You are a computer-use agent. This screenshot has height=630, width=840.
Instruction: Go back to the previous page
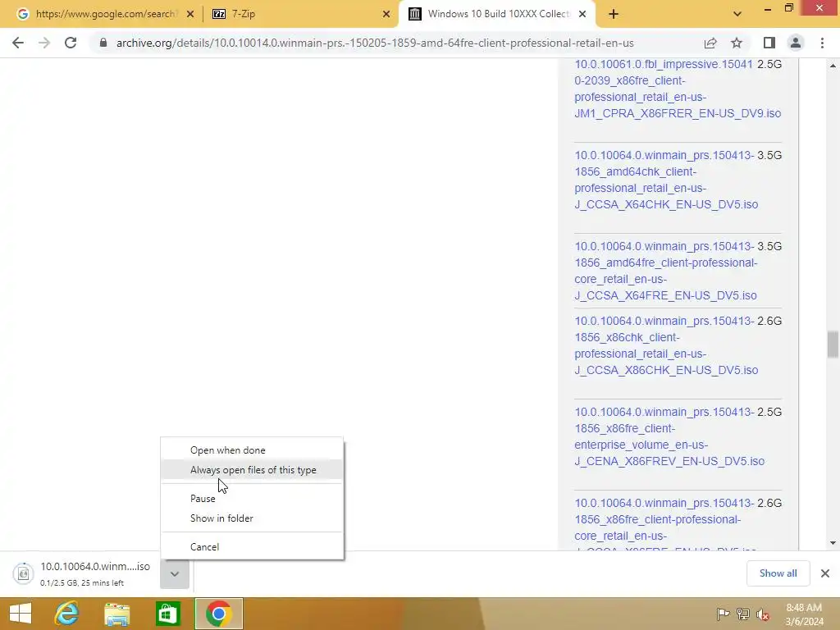18,43
